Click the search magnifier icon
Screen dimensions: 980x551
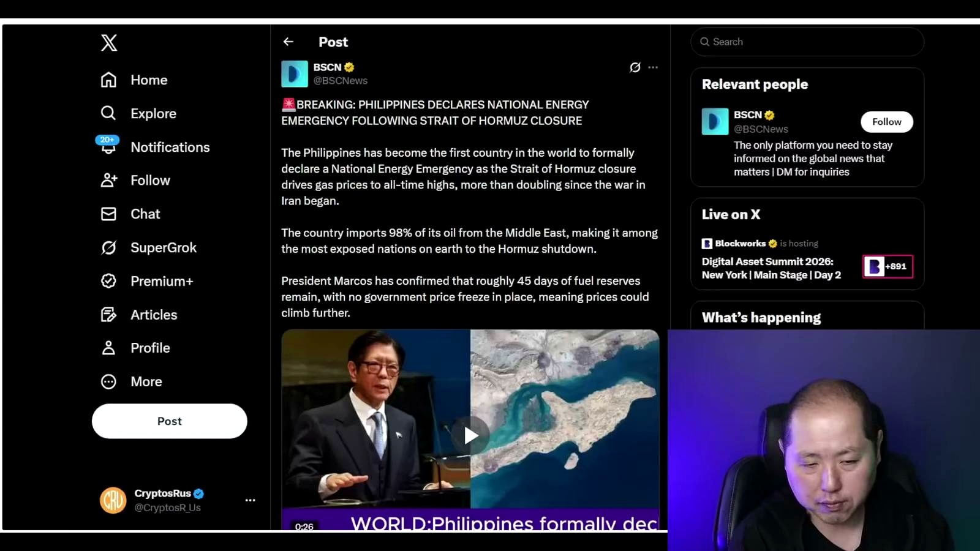coord(705,42)
